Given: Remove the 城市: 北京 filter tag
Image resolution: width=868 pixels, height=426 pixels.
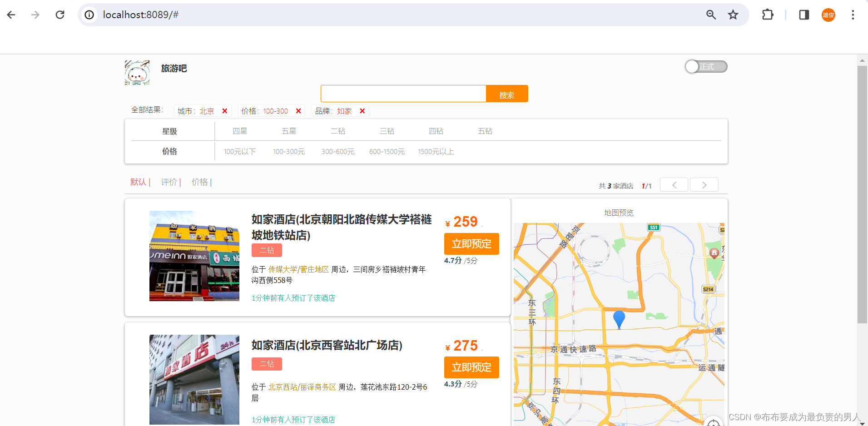Looking at the screenshot, I should coord(224,111).
